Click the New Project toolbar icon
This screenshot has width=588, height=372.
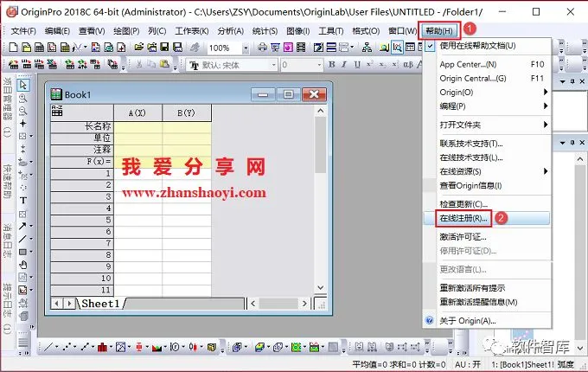coord(13,48)
